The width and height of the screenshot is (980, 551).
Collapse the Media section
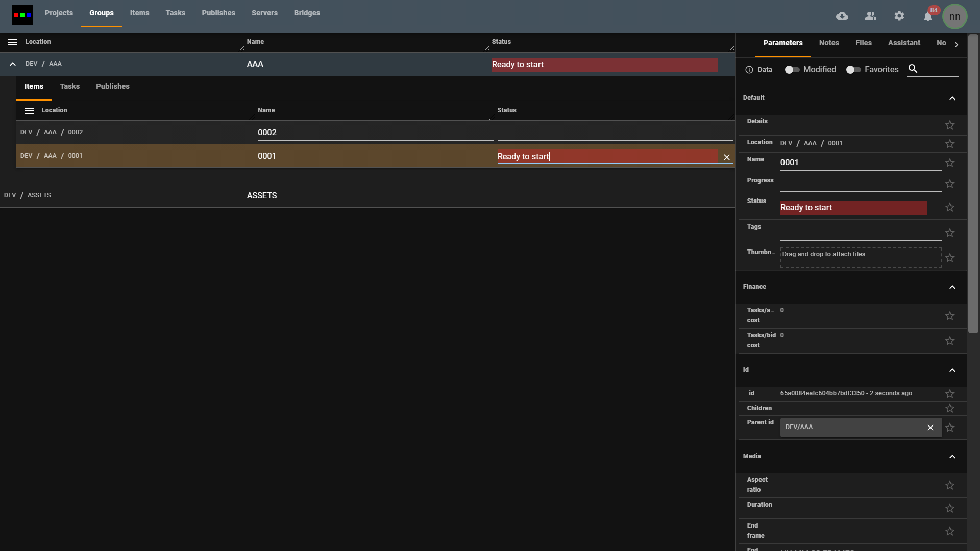952,457
